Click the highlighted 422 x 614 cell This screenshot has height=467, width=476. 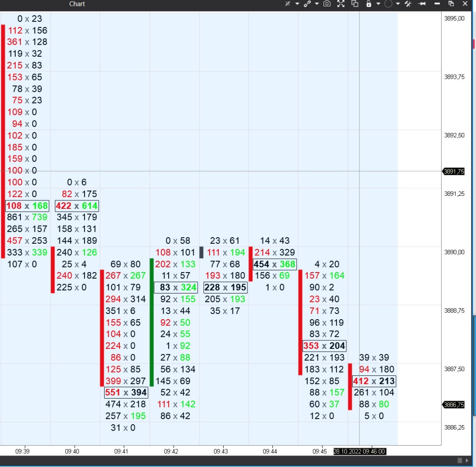coord(77,206)
